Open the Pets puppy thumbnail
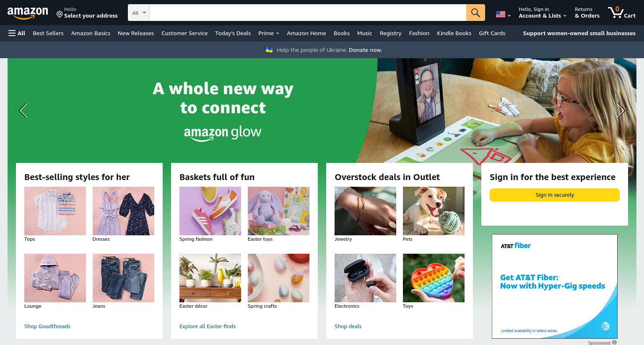Screen dimensions: 644x345 [x=434, y=211]
